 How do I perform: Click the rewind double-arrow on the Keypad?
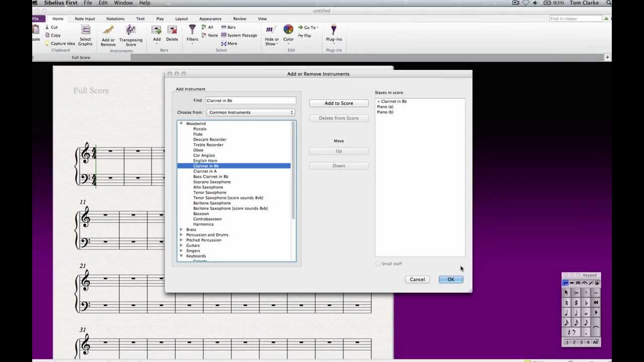pos(596,303)
